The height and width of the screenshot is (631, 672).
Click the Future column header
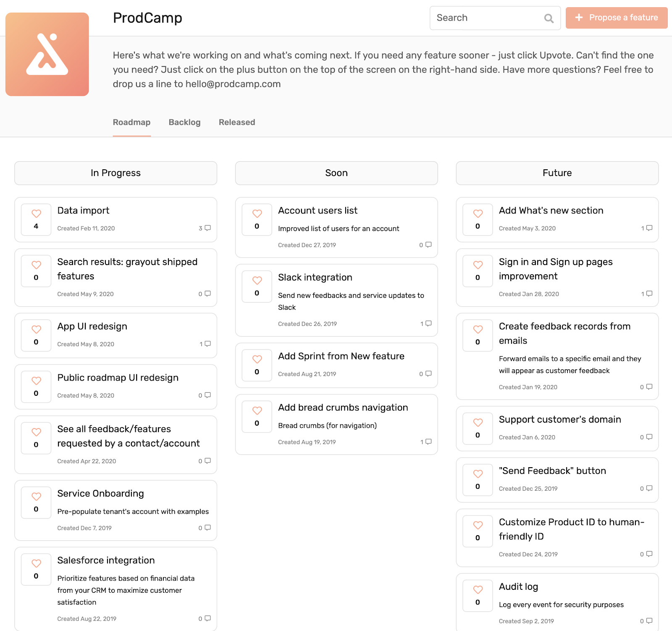click(557, 173)
